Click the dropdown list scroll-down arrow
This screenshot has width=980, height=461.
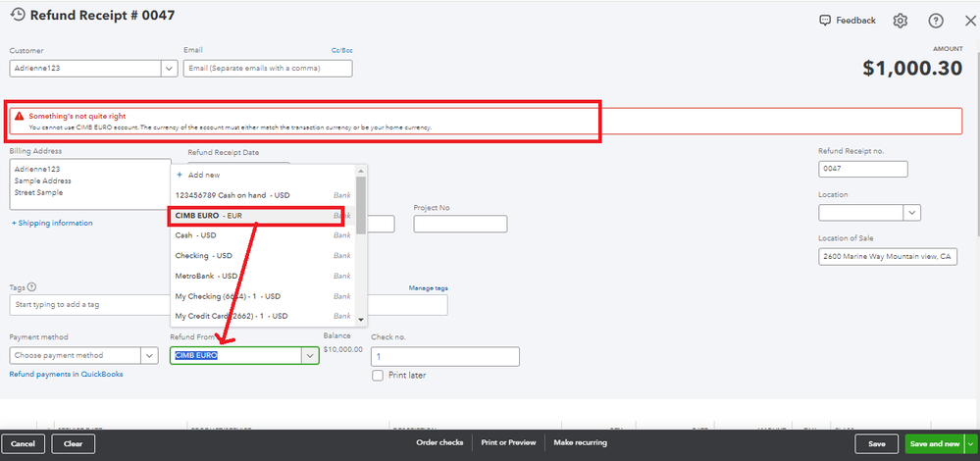[x=361, y=320]
